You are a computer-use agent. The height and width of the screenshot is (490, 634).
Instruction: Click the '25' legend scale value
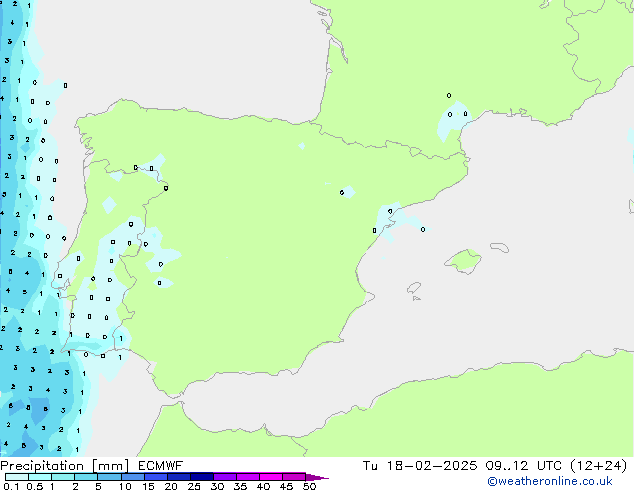[194, 486]
